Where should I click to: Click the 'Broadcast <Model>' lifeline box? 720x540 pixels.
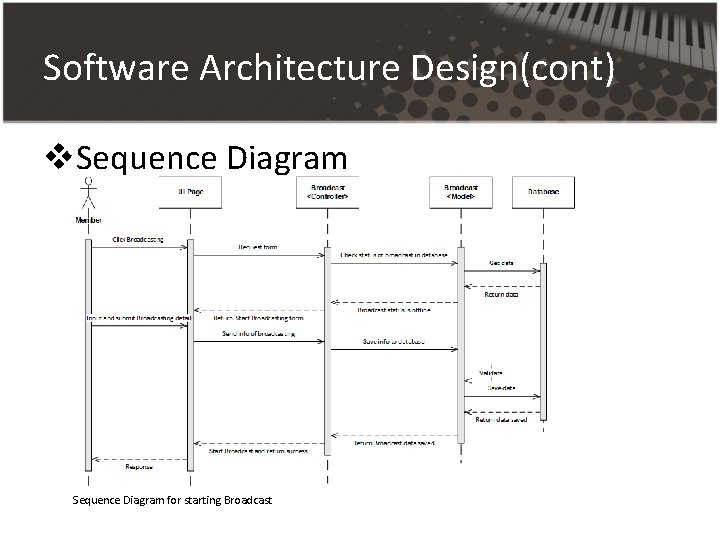tap(461, 192)
